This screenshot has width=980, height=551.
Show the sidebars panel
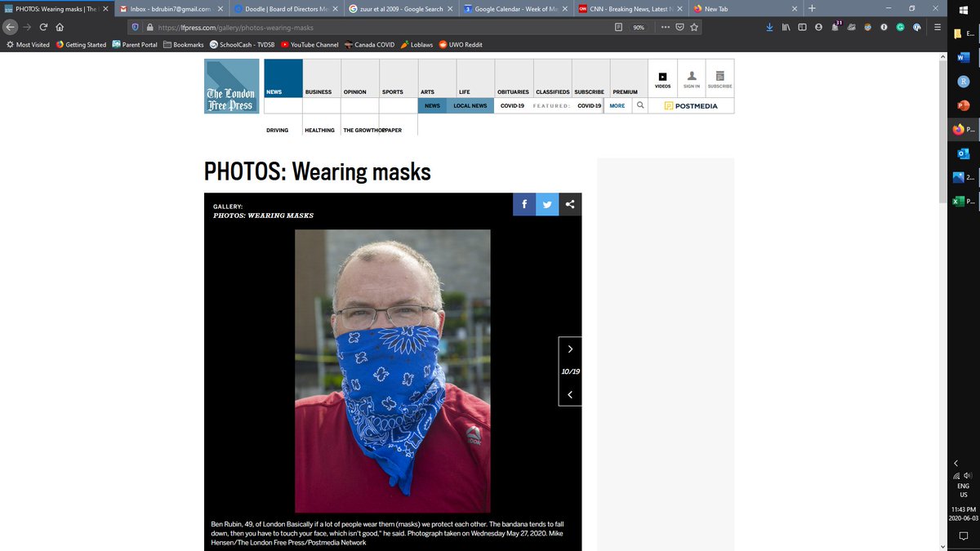pos(802,26)
